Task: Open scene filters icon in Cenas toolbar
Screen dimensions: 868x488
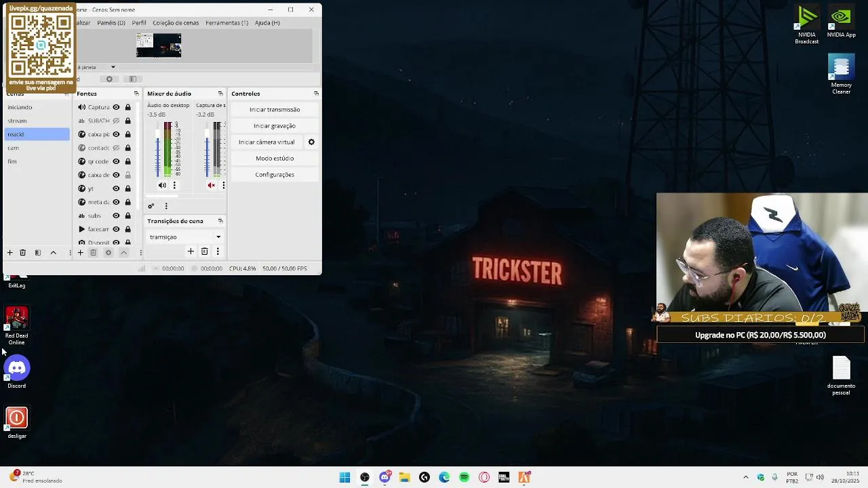Action: 38,252
